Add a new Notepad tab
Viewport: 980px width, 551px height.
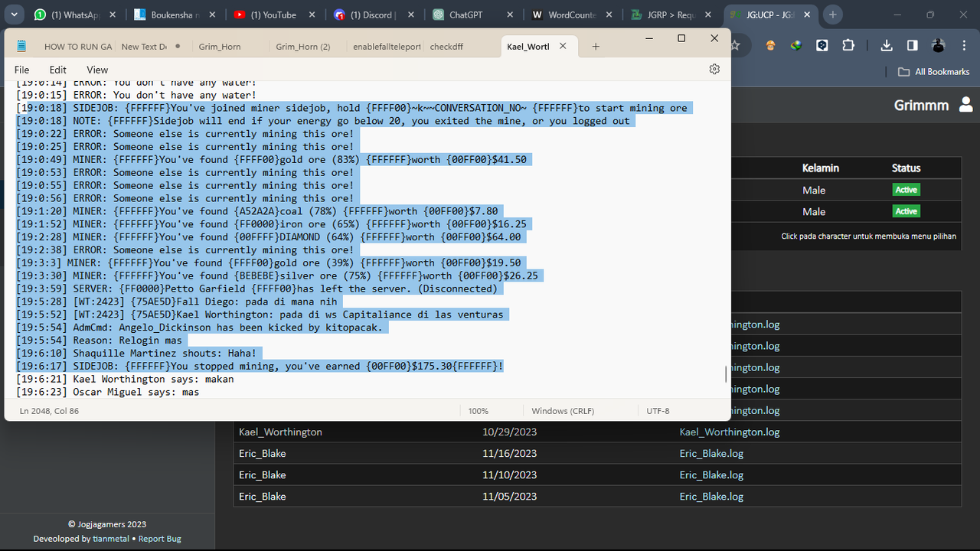click(596, 47)
